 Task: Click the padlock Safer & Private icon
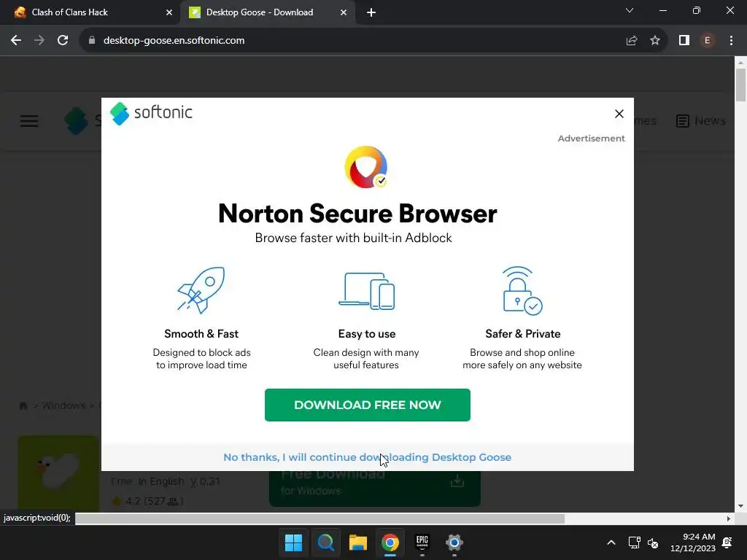coord(522,290)
